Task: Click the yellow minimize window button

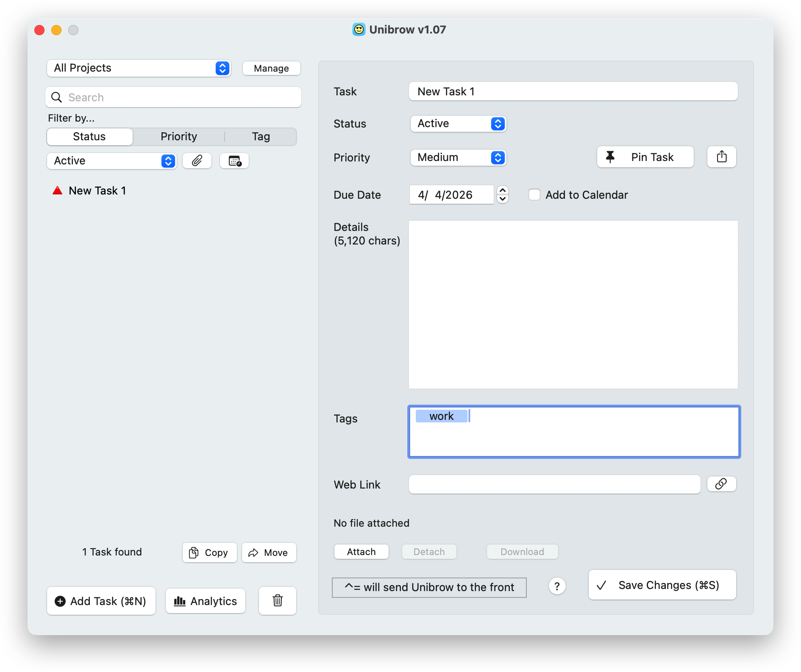Action: tap(56, 30)
